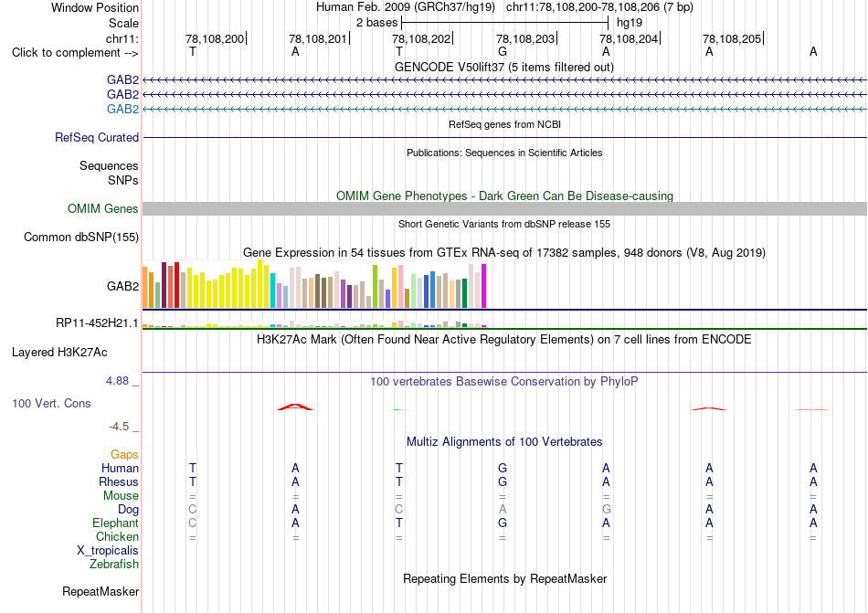Click the gray G base in the Dog row
Image resolution: width=868 pixels, height=613 pixels.
(606, 509)
